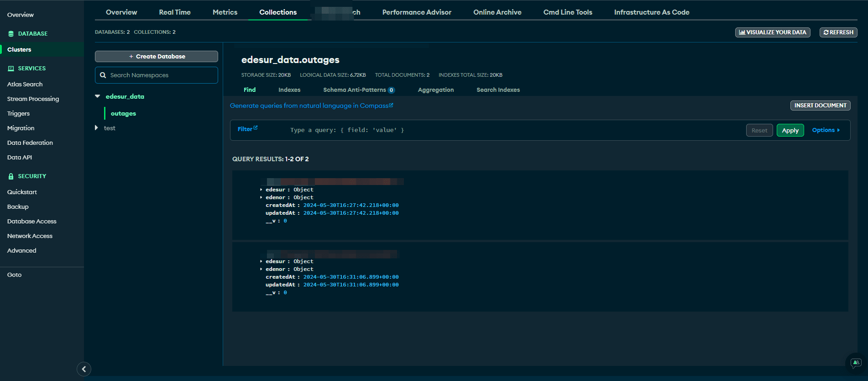The width and height of the screenshot is (868, 381).
Task: Open the Indexes sub-tab
Action: click(289, 90)
